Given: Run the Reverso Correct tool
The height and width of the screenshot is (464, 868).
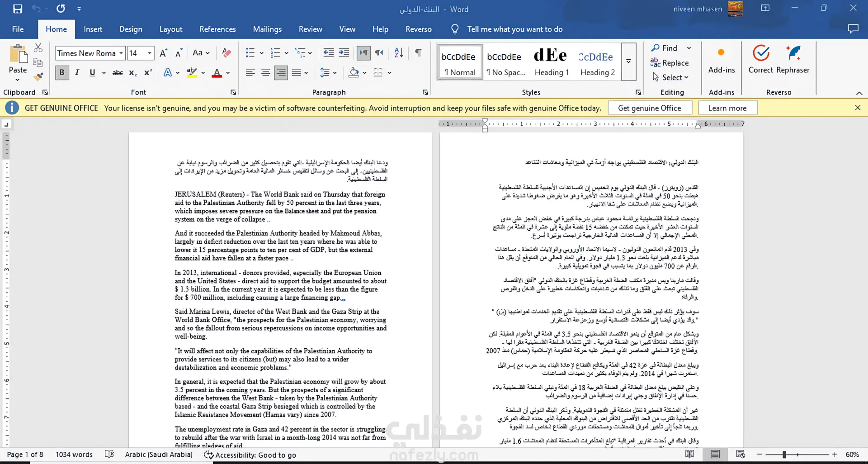Looking at the screenshot, I should pyautogui.click(x=761, y=59).
